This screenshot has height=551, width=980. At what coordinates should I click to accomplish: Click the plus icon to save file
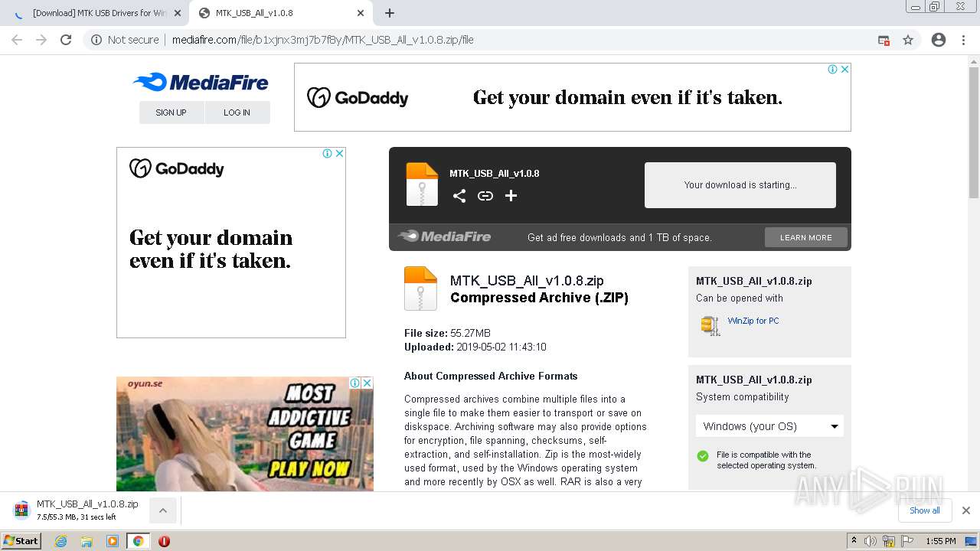coord(511,196)
